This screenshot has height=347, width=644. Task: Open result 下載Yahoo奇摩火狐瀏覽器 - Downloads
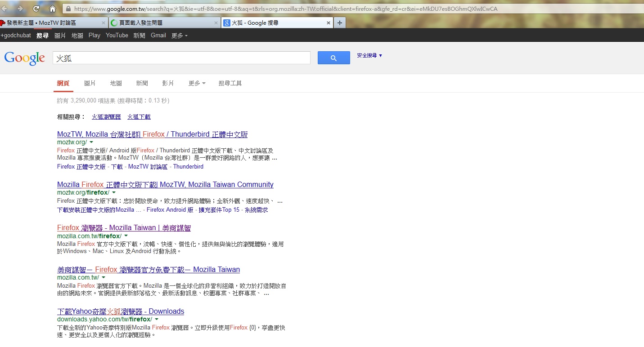121,311
